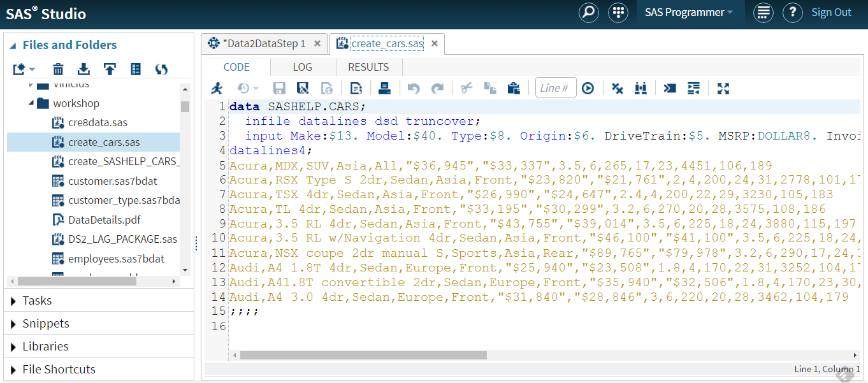Refresh the Files and Folders list
Viewport: 868px width, 383px height.
(161, 69)
